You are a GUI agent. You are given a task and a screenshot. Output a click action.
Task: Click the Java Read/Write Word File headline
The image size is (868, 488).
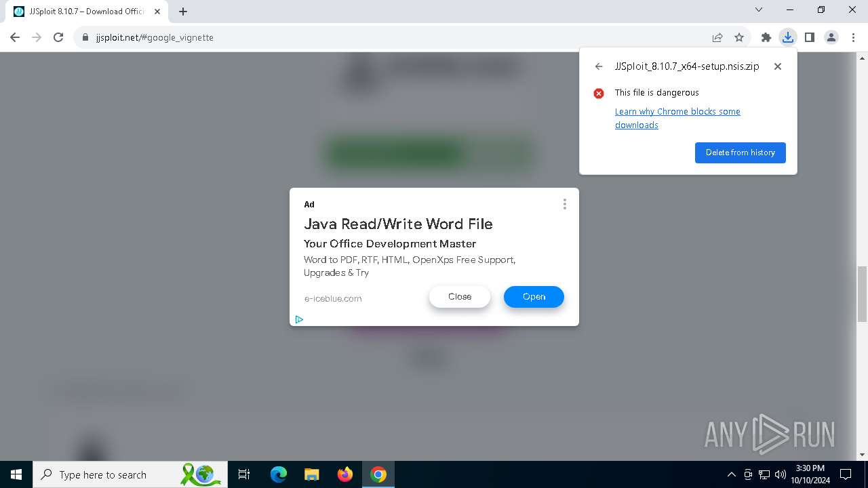398,224
